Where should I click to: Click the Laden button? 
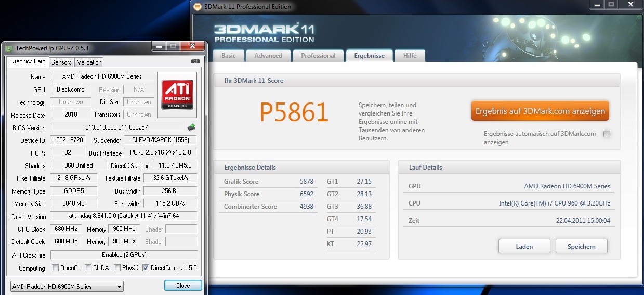click(x=524, y=246)
